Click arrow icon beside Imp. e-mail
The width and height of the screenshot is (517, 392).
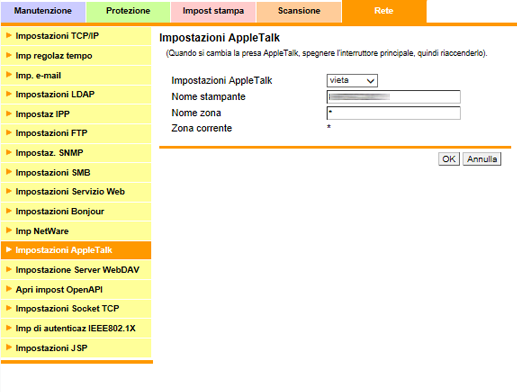9,75
